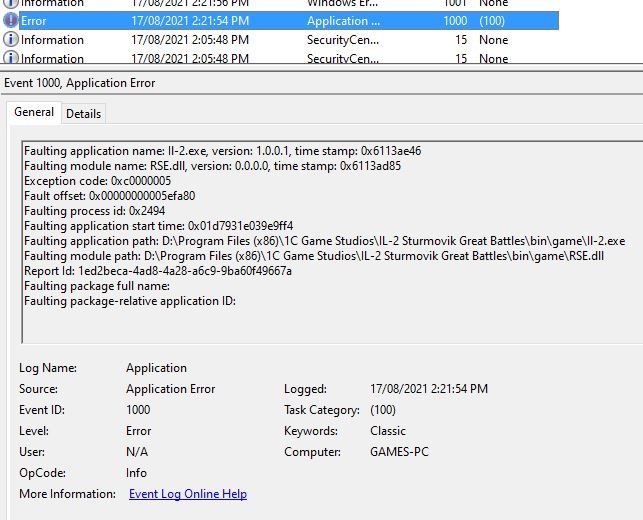Click 'Fault offset: 0x00000000005efa80' line

pos(109,196)
